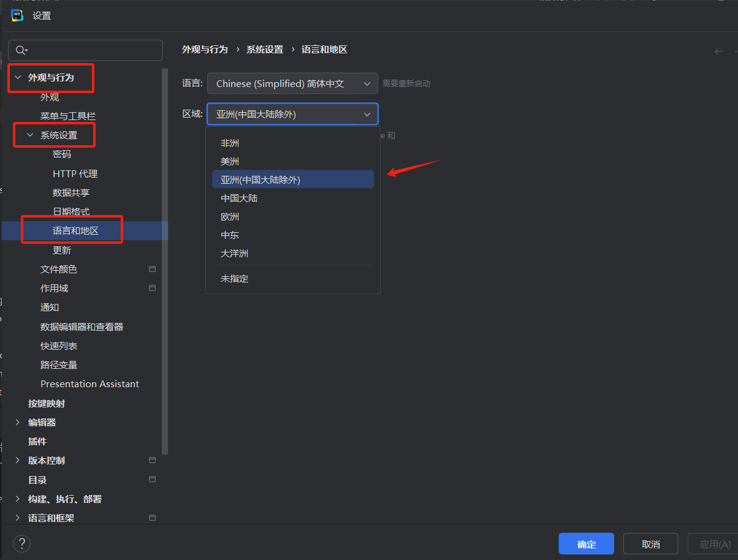
Task: Open the 插件 settings page
Action: [37, 441]
